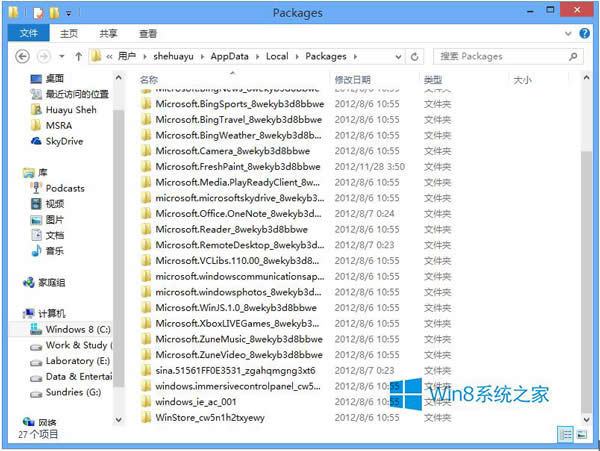Viewport: 600px width, 451px height.
Task: Switch to the 共享 ribbon tab
Action: pos(108,34)
